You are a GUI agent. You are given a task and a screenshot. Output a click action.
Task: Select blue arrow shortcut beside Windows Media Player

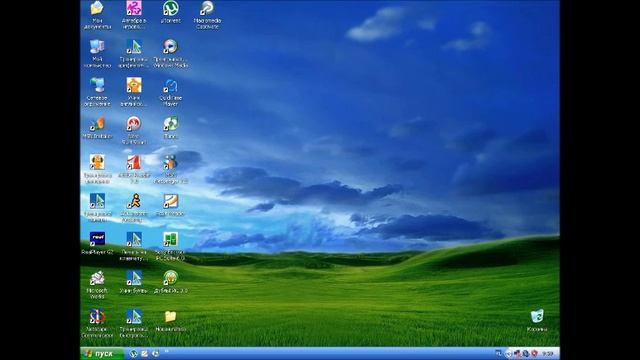[133, 47]
